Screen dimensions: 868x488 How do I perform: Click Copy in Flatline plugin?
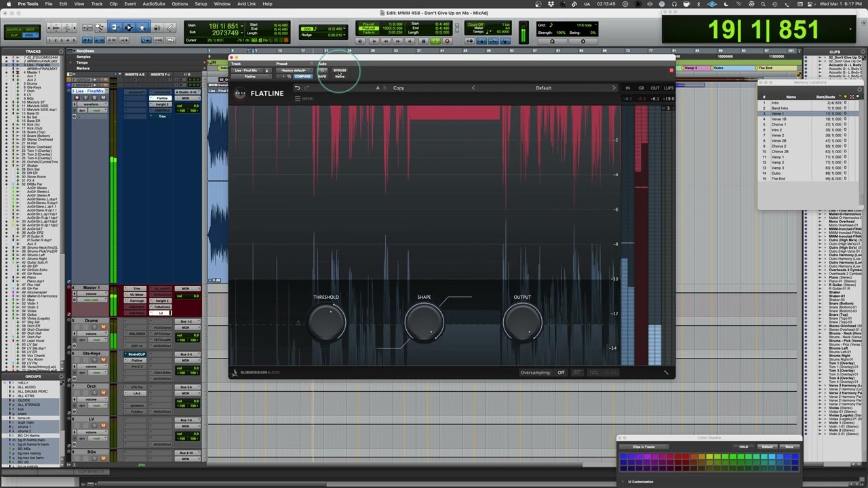[399, 88]
